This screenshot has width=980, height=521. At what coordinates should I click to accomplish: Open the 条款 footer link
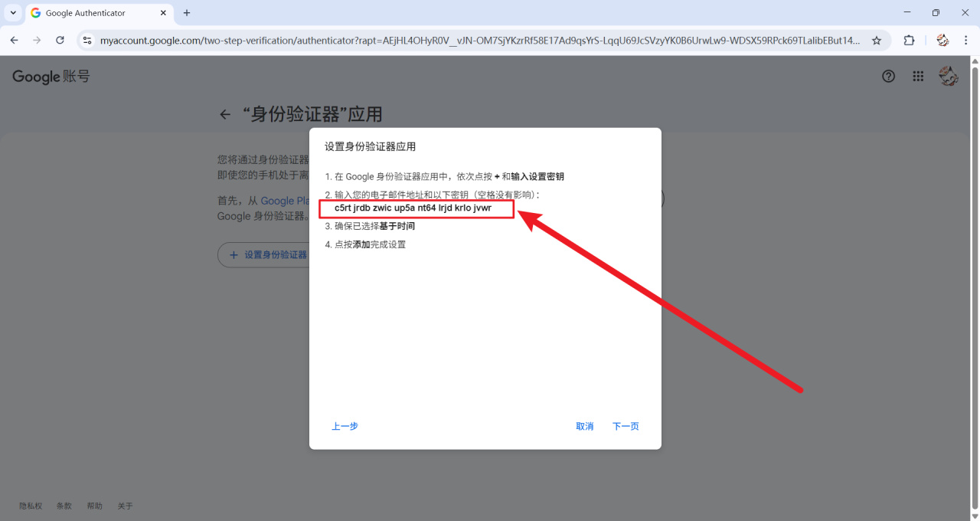click(x=64, y=506)
